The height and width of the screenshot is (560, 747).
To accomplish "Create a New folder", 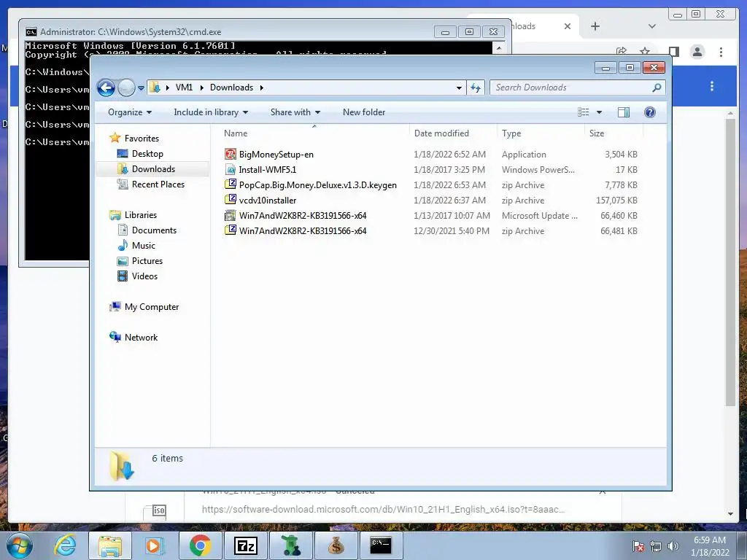I will point(364,112).
